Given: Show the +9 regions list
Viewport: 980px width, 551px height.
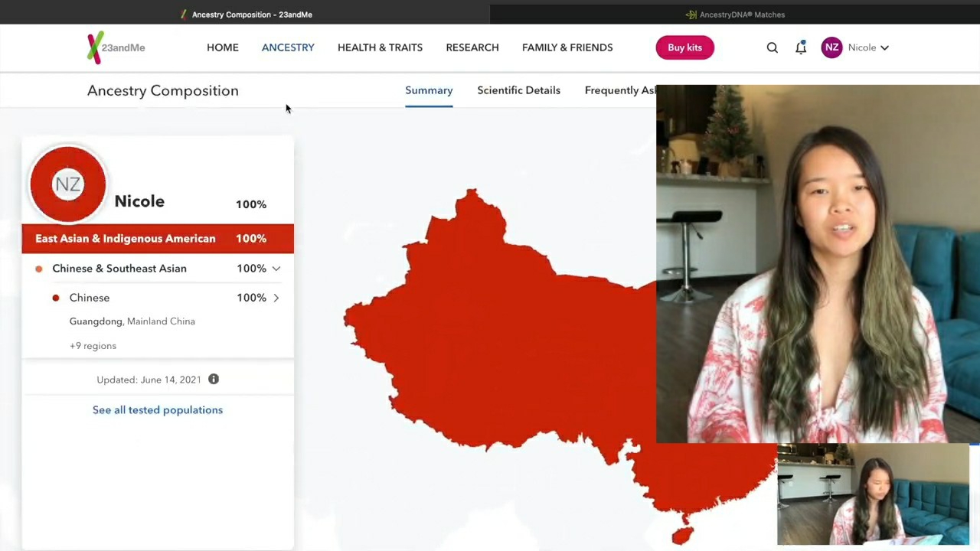Looking at the screenshot, I should tap(93, 346).
